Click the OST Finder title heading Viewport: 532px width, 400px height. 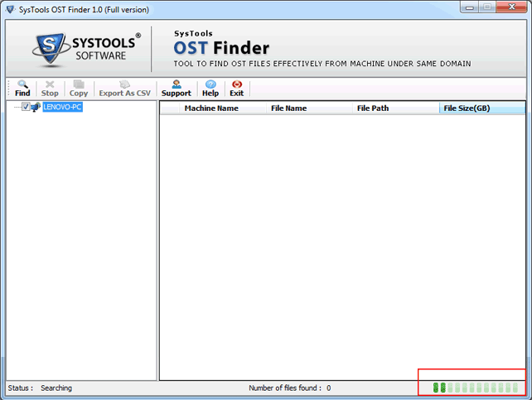click(221, 48)
